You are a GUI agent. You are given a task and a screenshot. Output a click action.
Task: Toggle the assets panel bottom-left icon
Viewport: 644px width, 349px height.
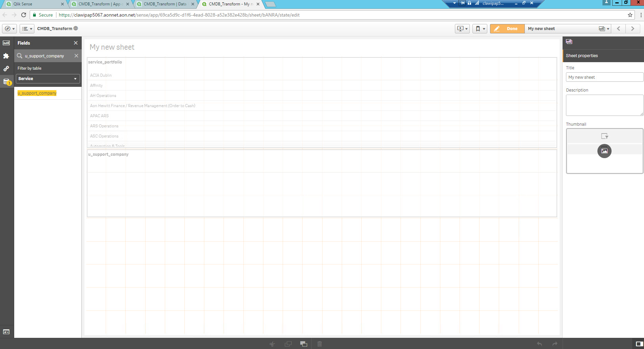(x=6, y=332)
